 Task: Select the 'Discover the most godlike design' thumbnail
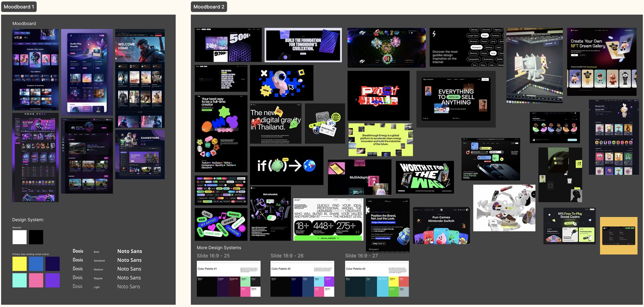pos(466,47)
